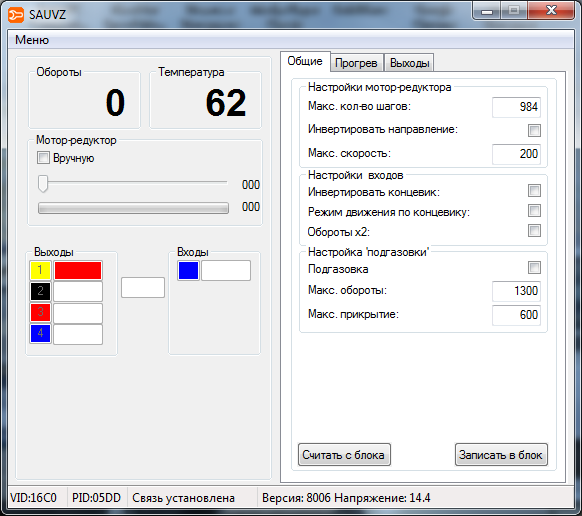This screenshot has height=516, width=582.
Task: Open the Меню menu
Action: (32, 40)
